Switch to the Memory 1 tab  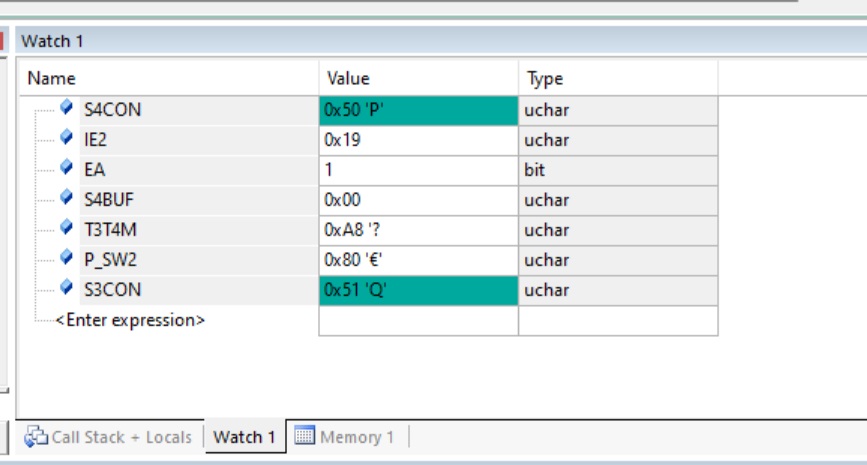(356, 437)
